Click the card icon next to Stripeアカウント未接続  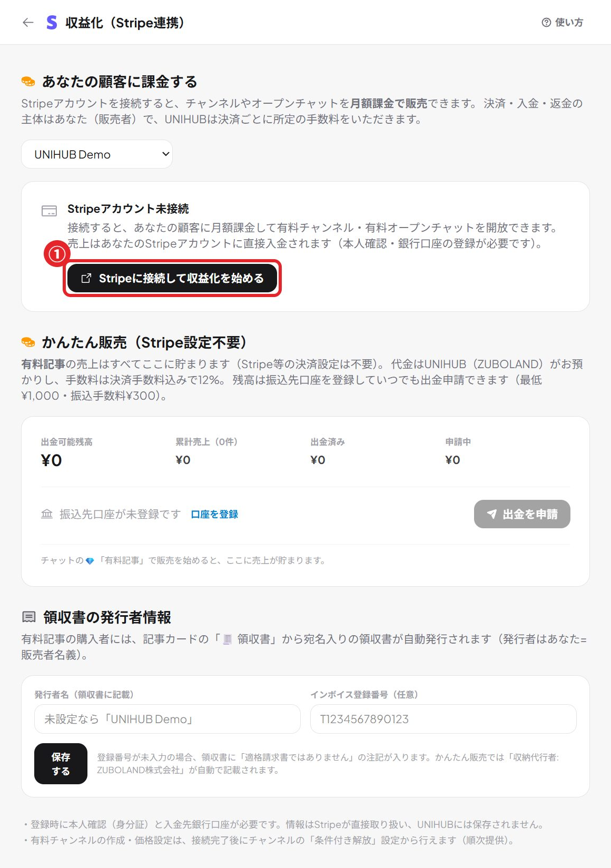[49, 211]
